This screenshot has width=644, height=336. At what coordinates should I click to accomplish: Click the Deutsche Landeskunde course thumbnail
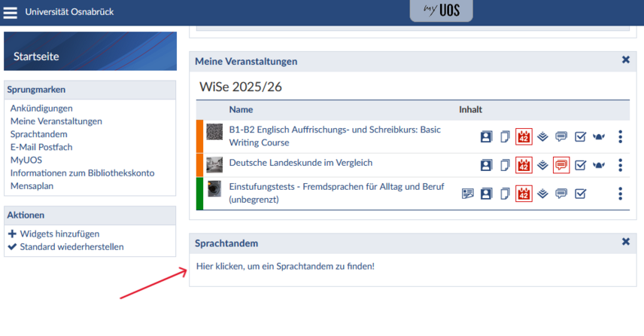click(x=214, y=163)
